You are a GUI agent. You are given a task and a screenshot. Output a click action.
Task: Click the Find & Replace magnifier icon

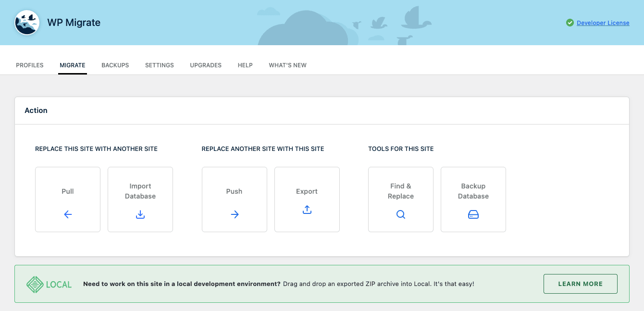401,214
